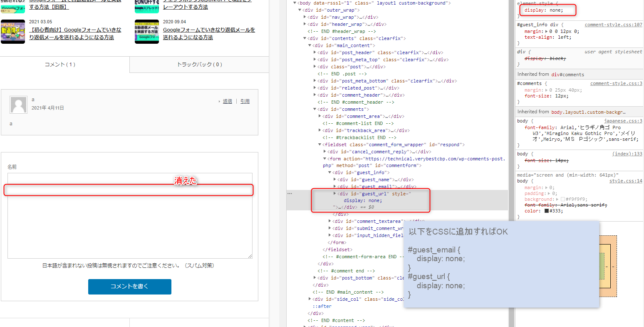Click the 返信 reply link

227,101
